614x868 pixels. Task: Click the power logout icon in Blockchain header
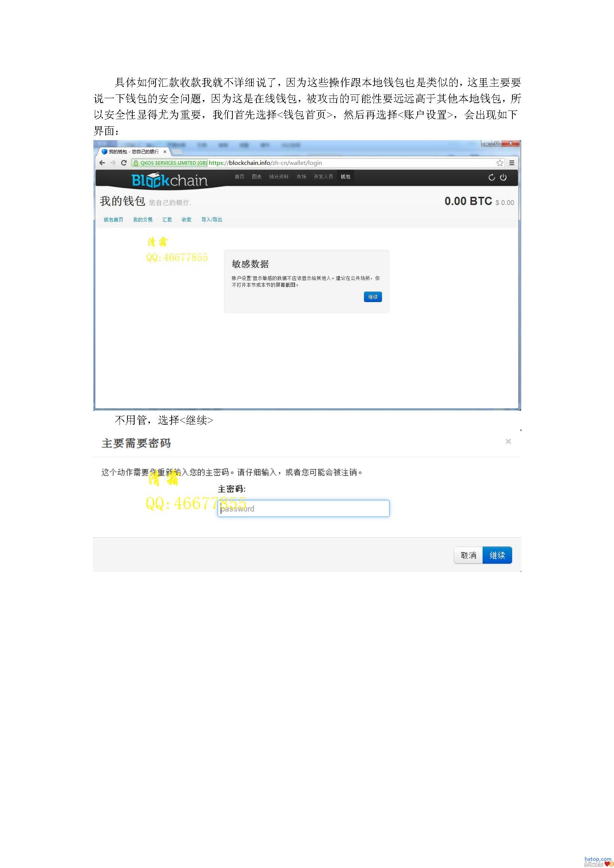click(x=503, y=177)
